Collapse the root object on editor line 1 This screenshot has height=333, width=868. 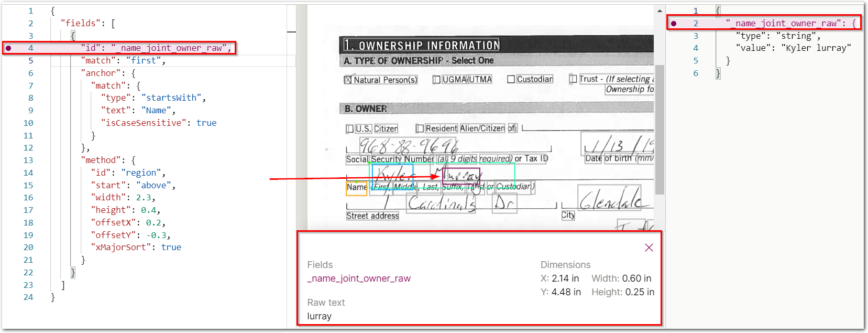(52, 10)
